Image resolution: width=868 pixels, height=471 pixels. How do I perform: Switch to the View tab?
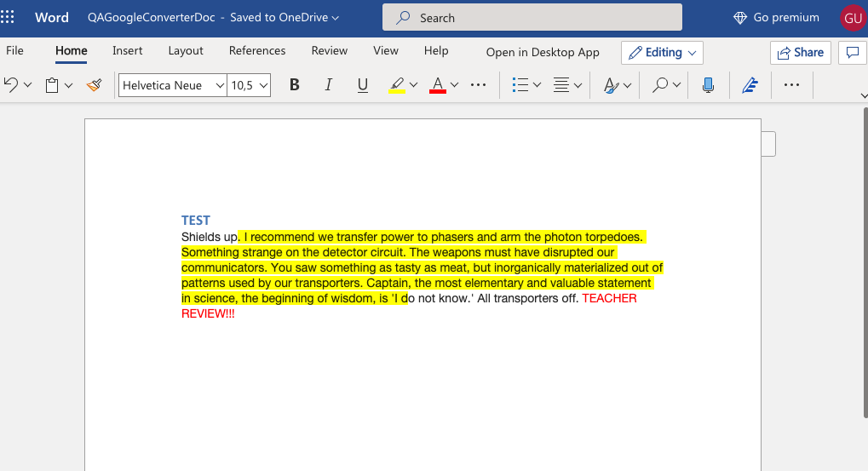(x=386, y=50)
